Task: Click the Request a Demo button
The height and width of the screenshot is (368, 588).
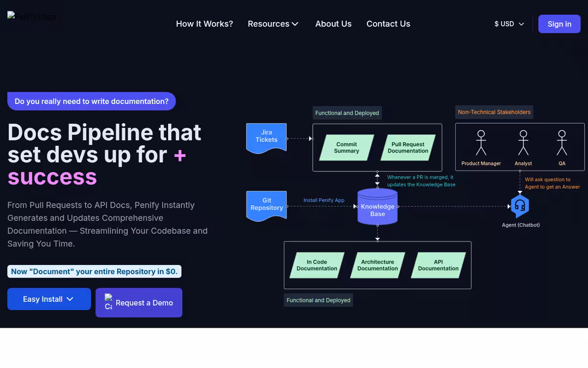Action: click(139, 303)
